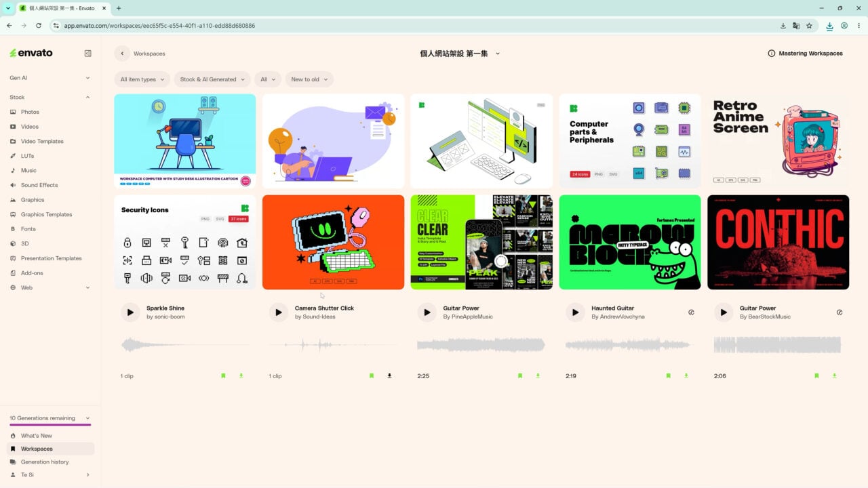Collapse the Stock section
The image size is (868, 488).
[87, 98]
